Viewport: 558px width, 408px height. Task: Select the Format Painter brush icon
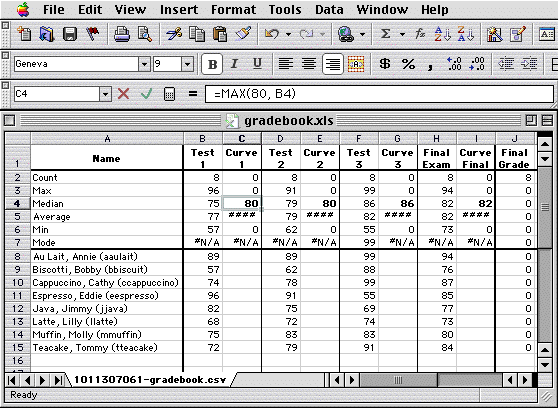tap(243, 35)
